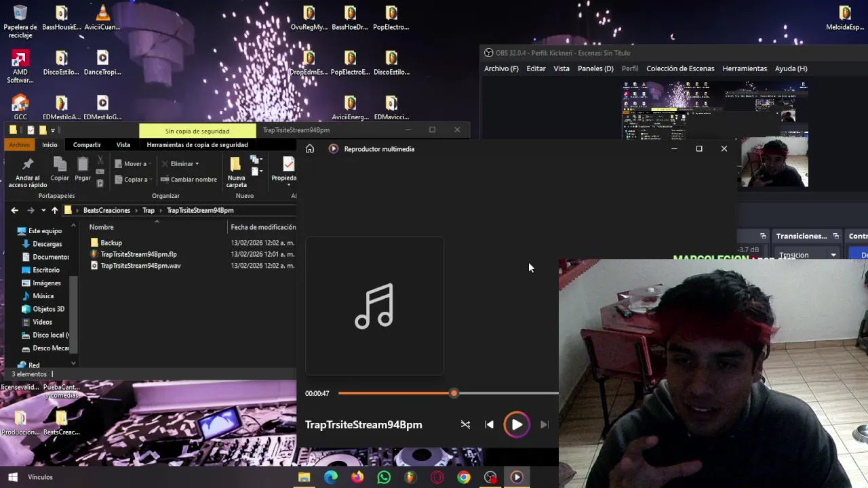Open Vista menu in OBS
Screen dimensions: 868x488
[561, 68]
